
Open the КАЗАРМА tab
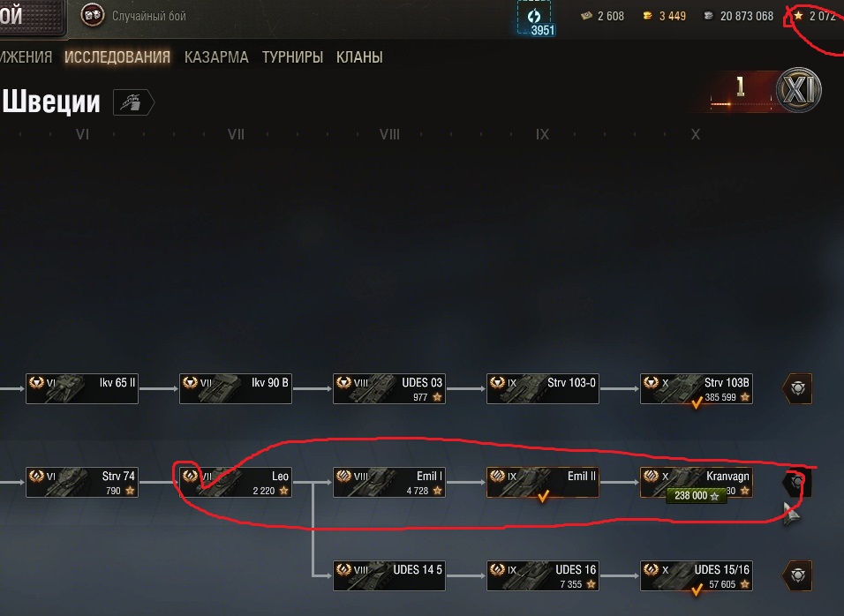216,57
